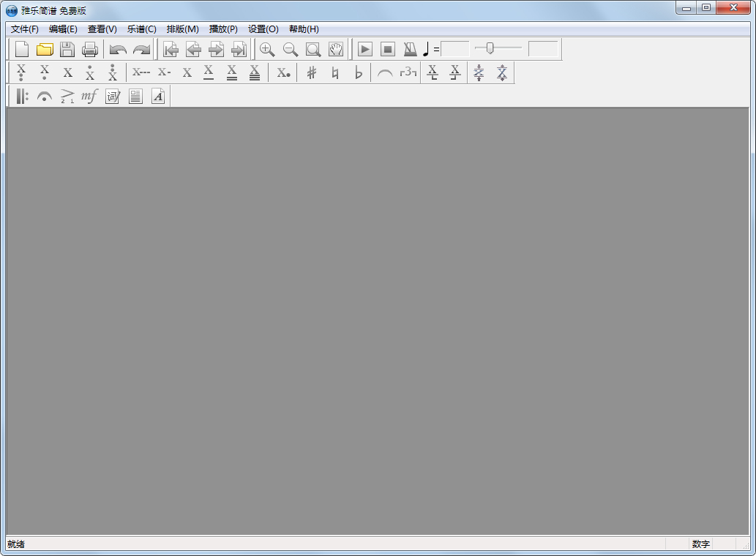Screen dimensions: 756x556
Task: Insert a flat accidental
Action: [359, 73]
